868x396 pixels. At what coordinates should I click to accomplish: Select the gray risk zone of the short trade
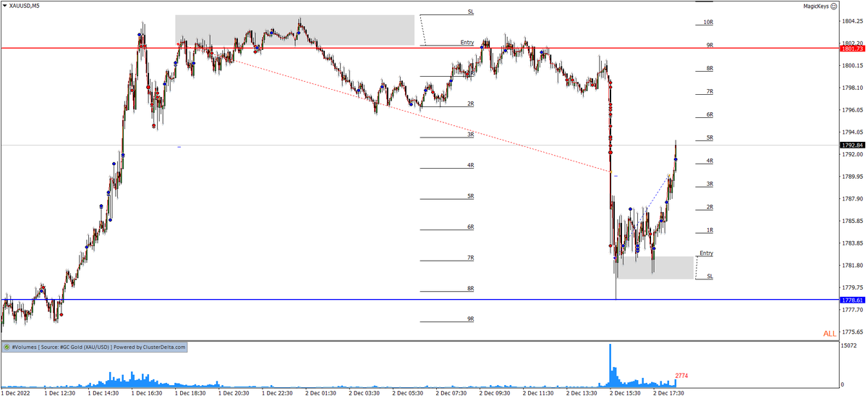click(294, 30)
